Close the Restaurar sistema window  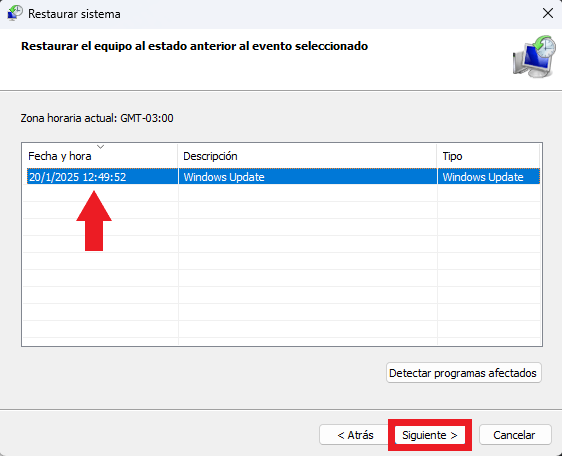[x=548, y=14]
